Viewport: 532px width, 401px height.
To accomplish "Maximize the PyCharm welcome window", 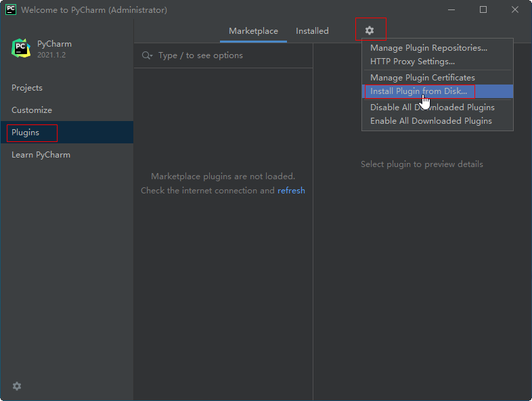I will point(483,9).
